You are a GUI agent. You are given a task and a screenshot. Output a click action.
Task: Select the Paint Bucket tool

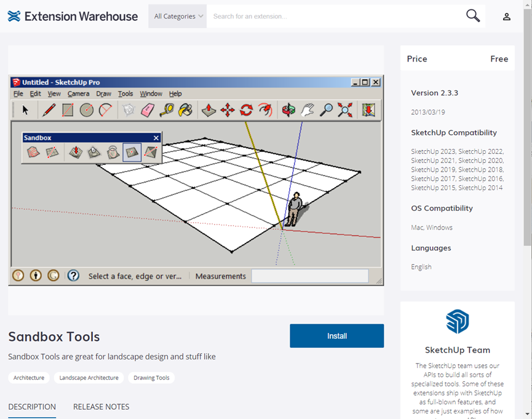pos(186,110)
